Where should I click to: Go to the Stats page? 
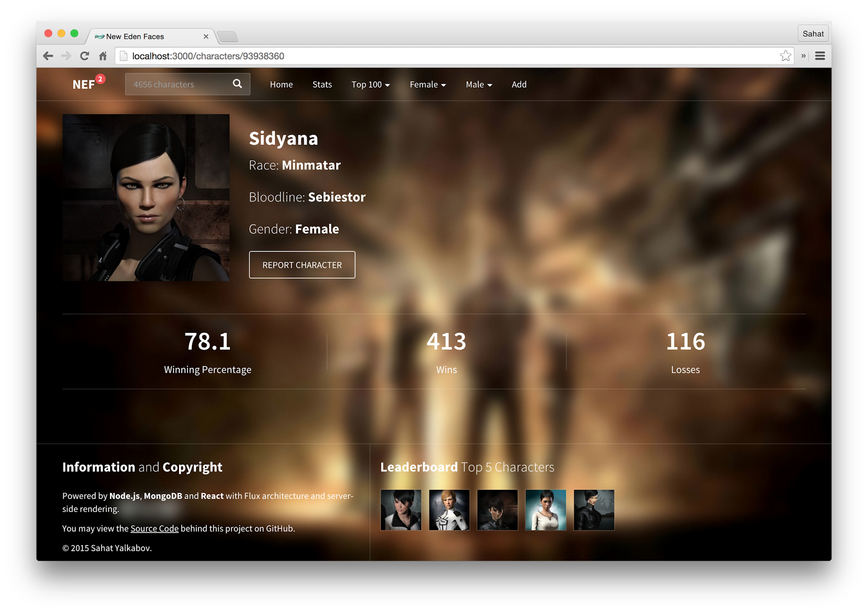[x=322, y=84]
